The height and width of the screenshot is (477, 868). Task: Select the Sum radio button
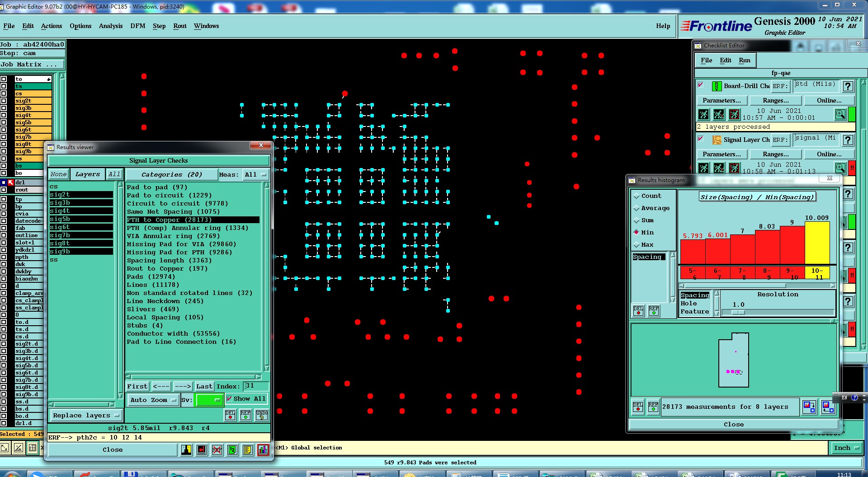click(637, 220)
